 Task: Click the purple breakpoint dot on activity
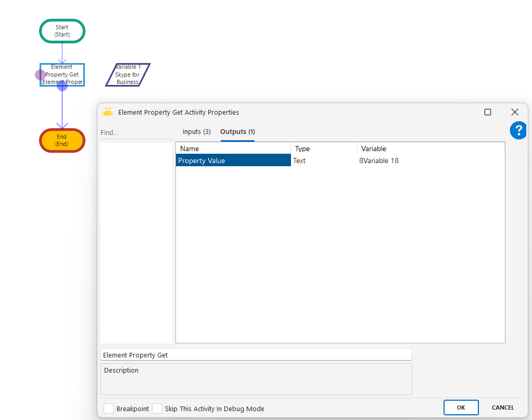pyautogui.click(x=40, y=75)
